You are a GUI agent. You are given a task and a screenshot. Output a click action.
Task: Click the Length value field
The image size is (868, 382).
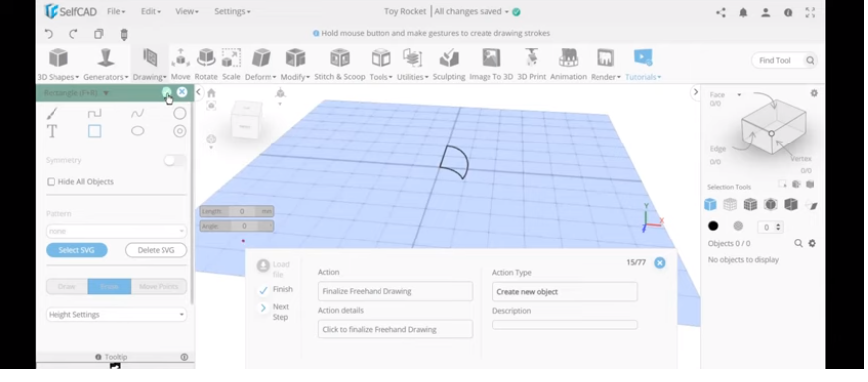pyautogui.click(x=242, y=211)
